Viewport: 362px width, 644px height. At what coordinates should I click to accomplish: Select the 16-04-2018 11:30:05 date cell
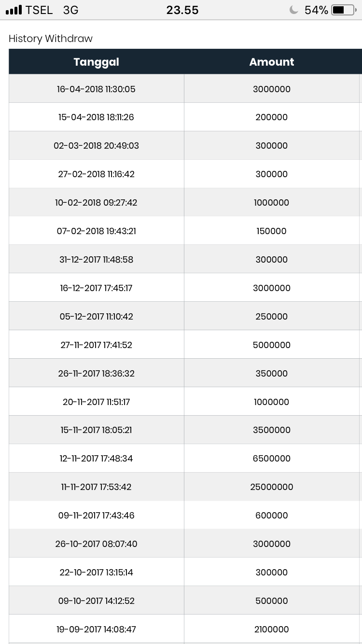point(96,89)
